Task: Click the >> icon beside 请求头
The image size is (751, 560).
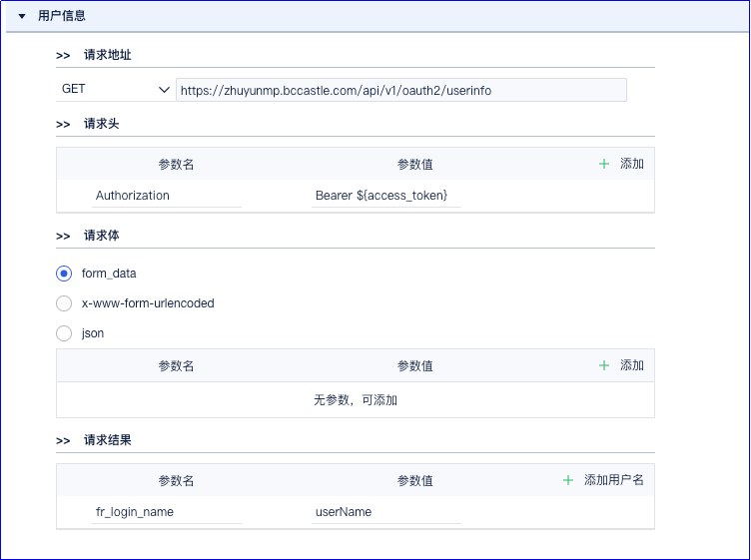Action: (63, 125)
